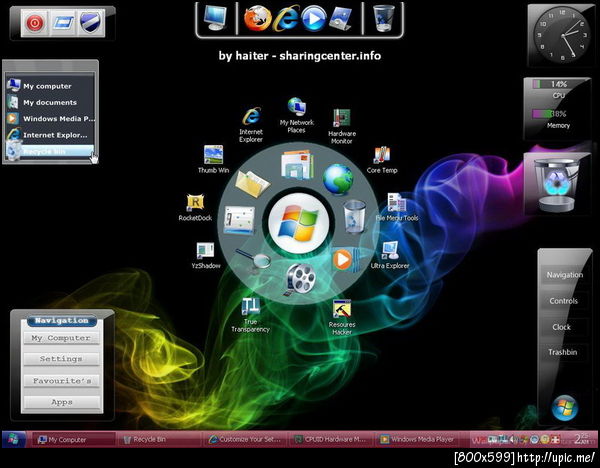The image size is (600, 468).
Task: Open the recycle bin in the top dock
Action: pyautogui.click(x=383, y=18)
